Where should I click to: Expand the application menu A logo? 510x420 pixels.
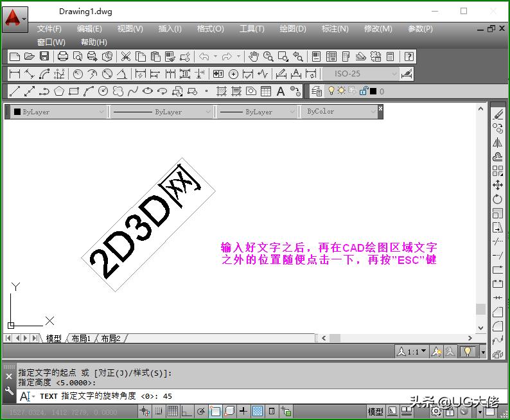[x=15, y=19]
